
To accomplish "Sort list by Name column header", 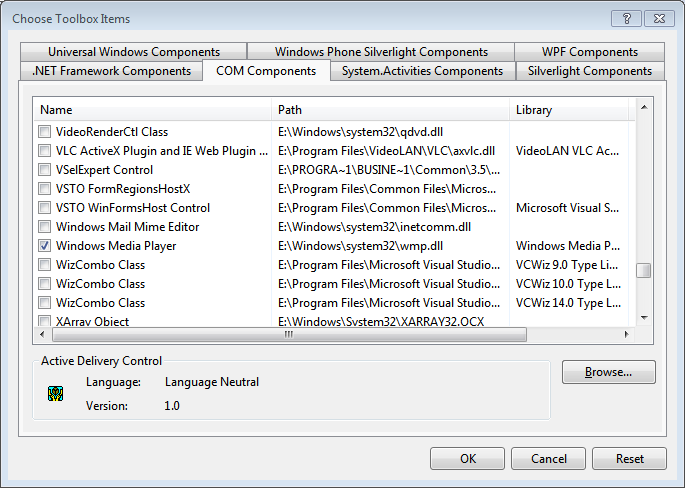I will coord(152,110).
